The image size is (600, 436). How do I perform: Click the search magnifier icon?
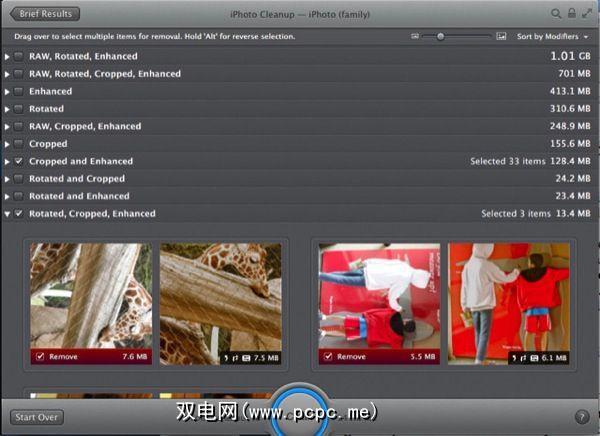pyautogui.click(x=556, y=14)
